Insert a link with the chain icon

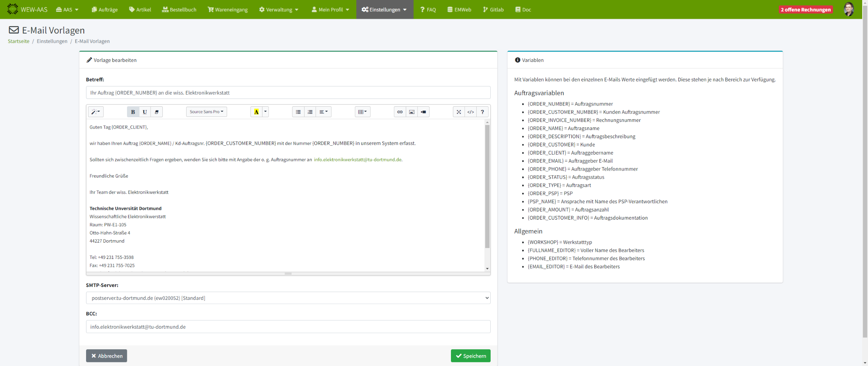point(400,112)
